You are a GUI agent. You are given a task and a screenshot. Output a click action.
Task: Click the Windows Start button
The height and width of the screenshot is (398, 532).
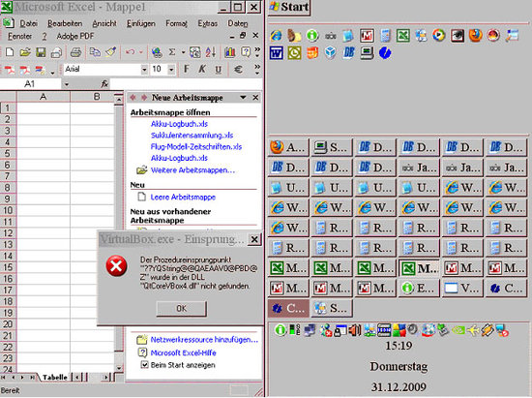click(x=289, y=7)
